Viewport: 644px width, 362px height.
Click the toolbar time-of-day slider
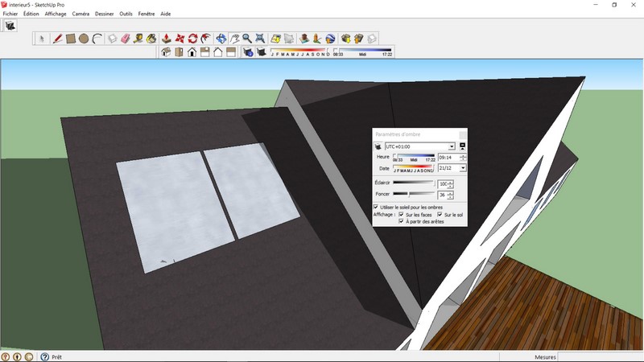tap(363, 52)
